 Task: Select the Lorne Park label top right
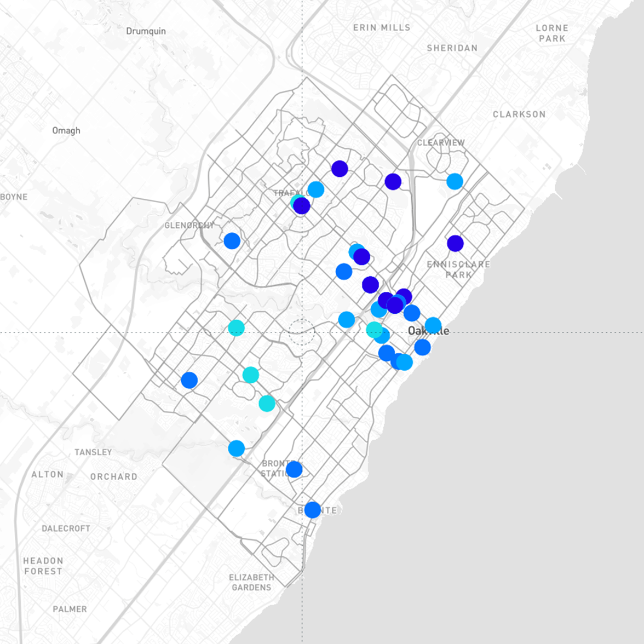(553, 32)
